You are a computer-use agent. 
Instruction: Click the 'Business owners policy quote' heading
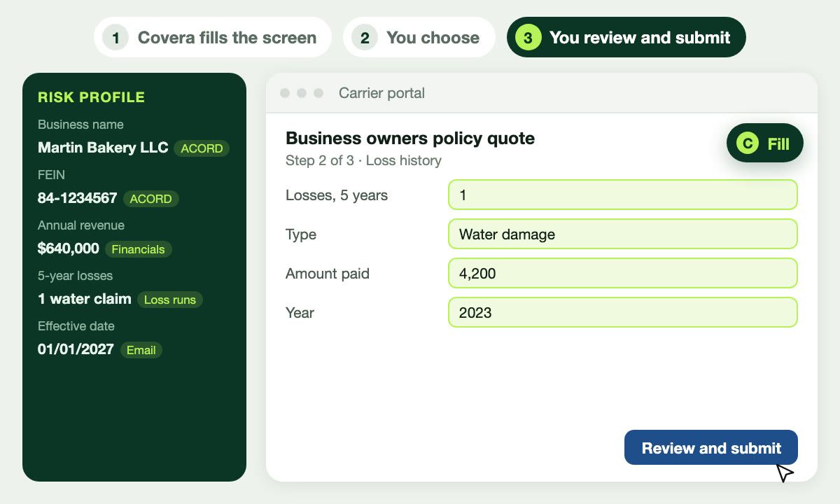(410, 139)
